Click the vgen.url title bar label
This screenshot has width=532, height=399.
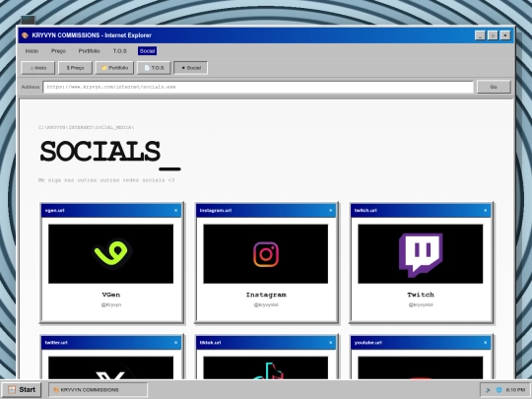pos(54,211)
